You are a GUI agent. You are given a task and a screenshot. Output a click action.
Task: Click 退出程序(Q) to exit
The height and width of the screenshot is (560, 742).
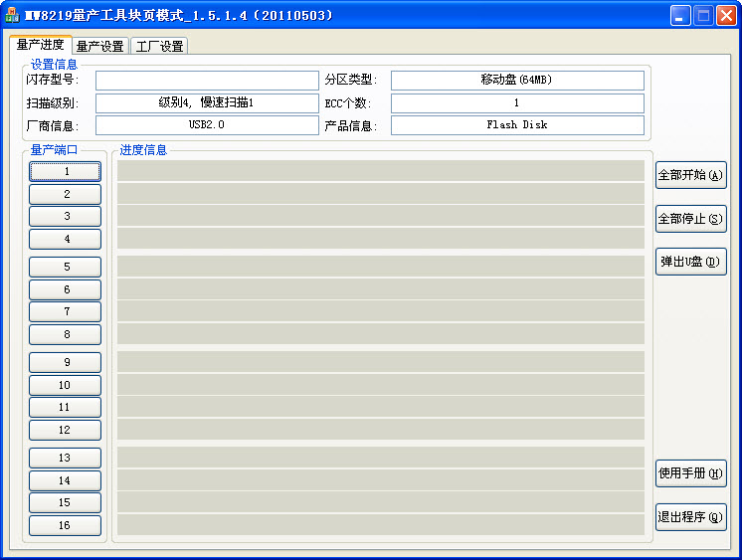tap(690, 517)
